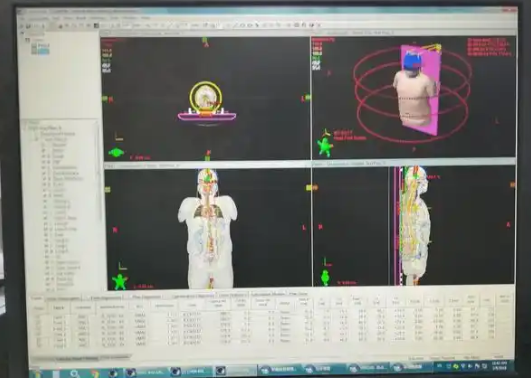Viewport: 531px width, 378px height.
Task: Select the sagittal view patient rendering
Action: pyautogui.click(x=415, y=225)
